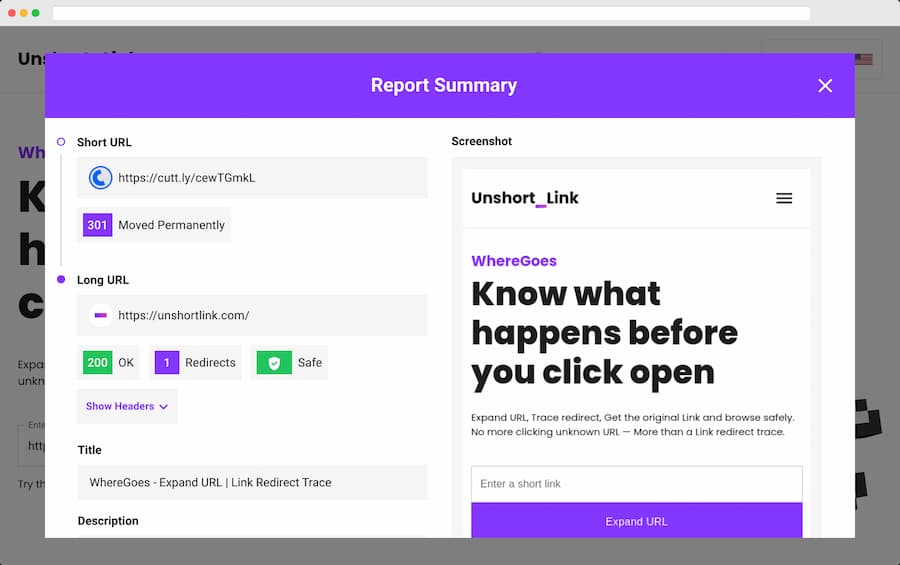Click the Long URL section label
The image size is (900, 565).
pyautogui.click(x=103, y=280)
